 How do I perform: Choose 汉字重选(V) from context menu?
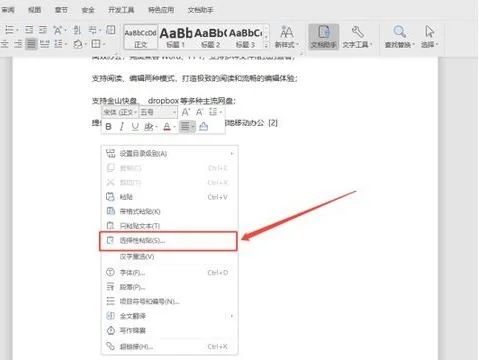[169, 256]
